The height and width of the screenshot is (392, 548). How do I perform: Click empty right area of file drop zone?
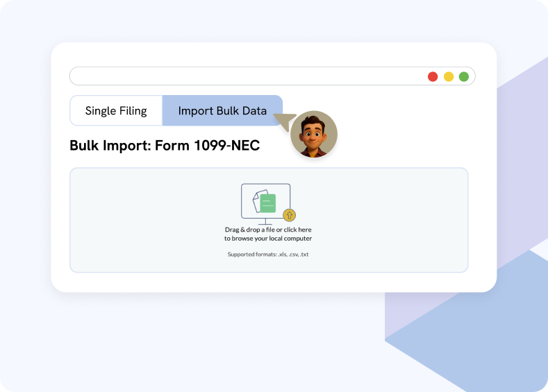pos(396,220)
